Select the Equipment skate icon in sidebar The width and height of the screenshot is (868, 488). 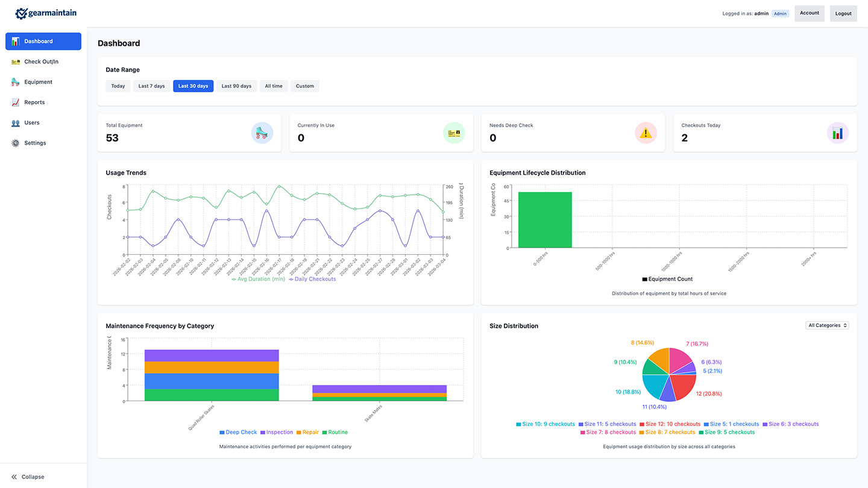click(x=14, y=82)
